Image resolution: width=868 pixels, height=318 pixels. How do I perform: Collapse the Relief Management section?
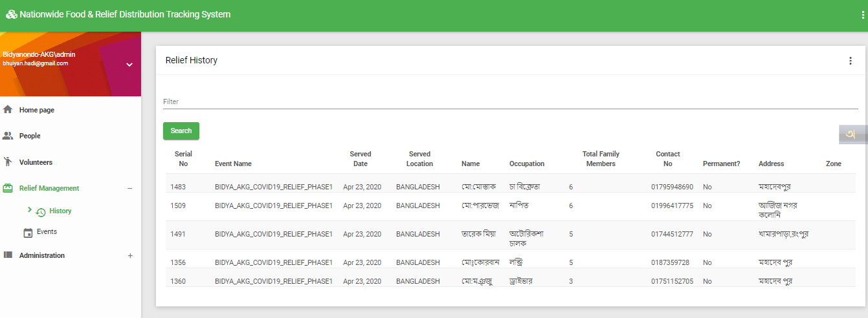coord(129,188)
